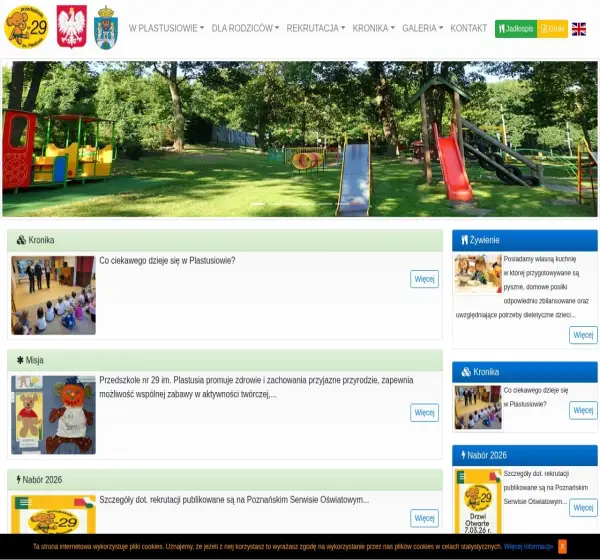Close the cookie notice with the orange X
The height and width of the screenshot is (560, 600).
coord(562,546)
